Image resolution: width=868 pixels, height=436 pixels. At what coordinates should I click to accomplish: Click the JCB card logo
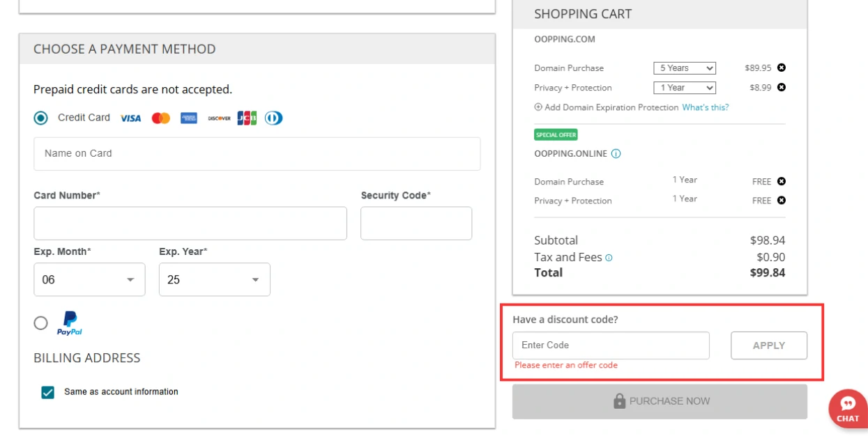pyautogui.click(x=247, y=118)
